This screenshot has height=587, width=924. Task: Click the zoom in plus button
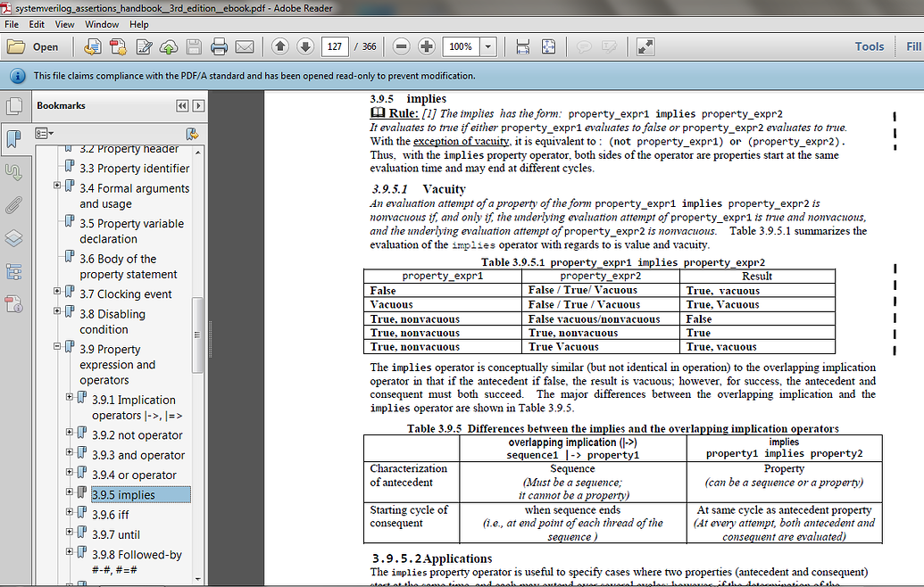427,46
